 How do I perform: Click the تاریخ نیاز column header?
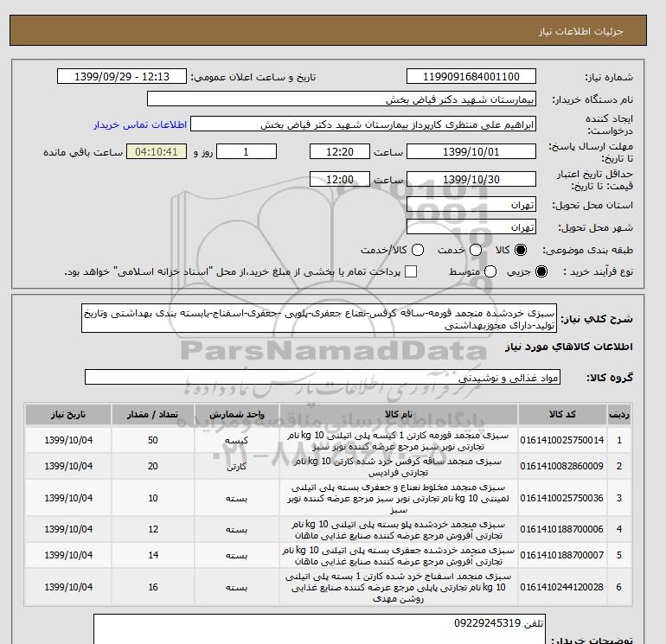point(68,414)
